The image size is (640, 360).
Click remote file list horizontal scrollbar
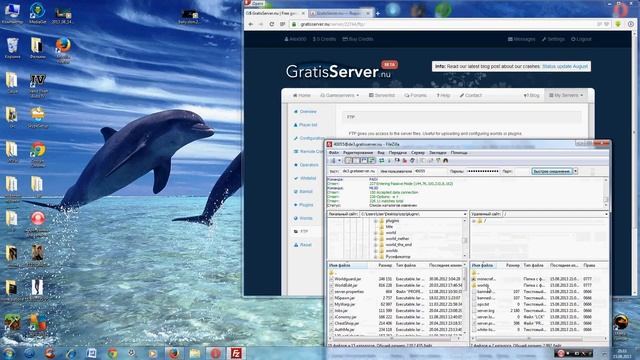pyautogui.click(x=538, y=339)
